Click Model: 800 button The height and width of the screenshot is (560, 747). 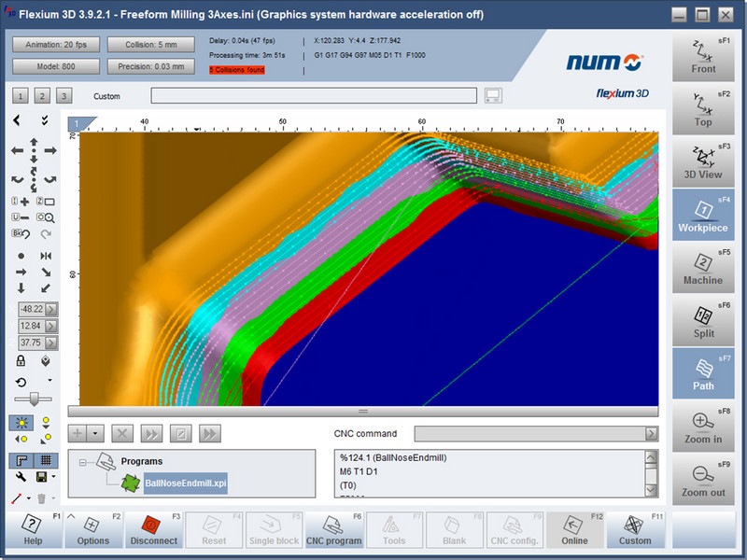(x=56, y=66)
